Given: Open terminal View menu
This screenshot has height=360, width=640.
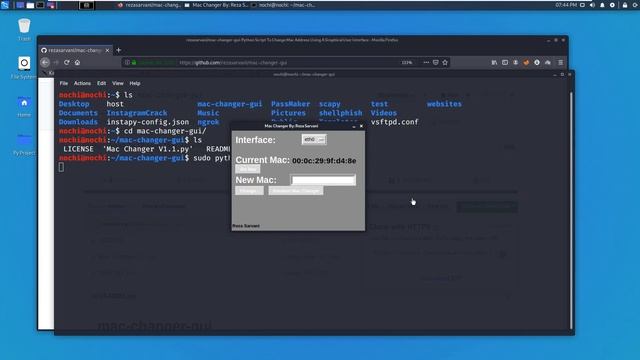Looking at the screenshot, I should tap(118, 83).
